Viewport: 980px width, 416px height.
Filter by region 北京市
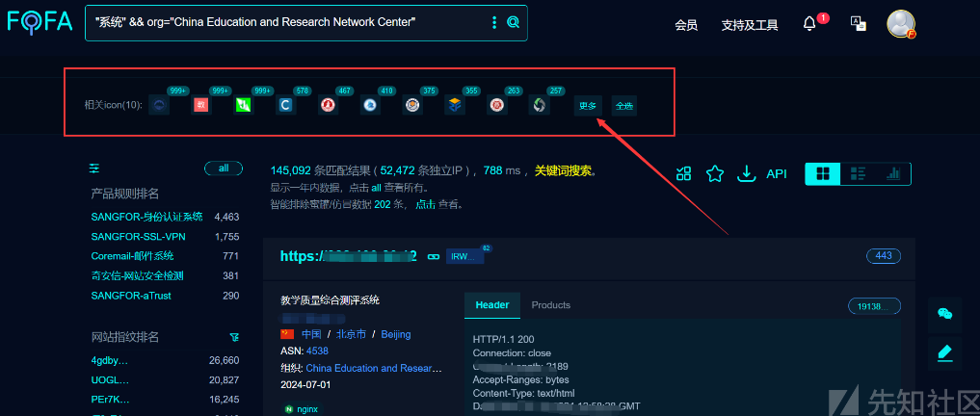point(351,334)
